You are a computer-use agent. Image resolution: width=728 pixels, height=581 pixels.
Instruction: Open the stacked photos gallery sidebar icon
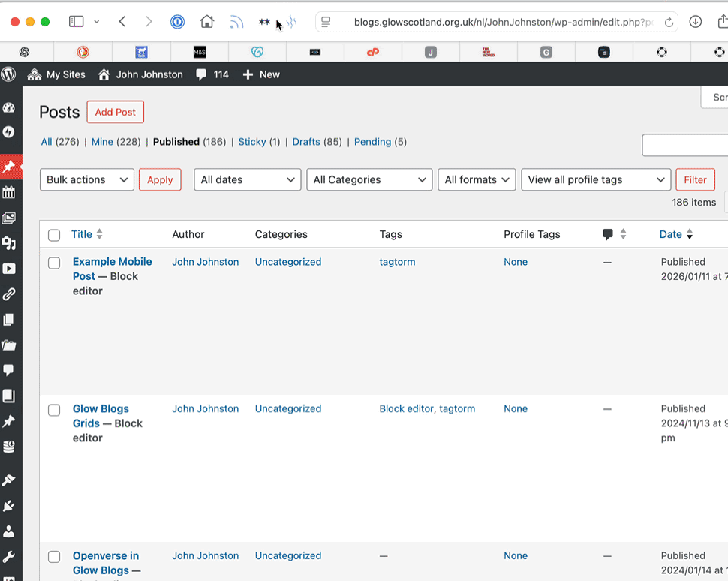point(9,218)
